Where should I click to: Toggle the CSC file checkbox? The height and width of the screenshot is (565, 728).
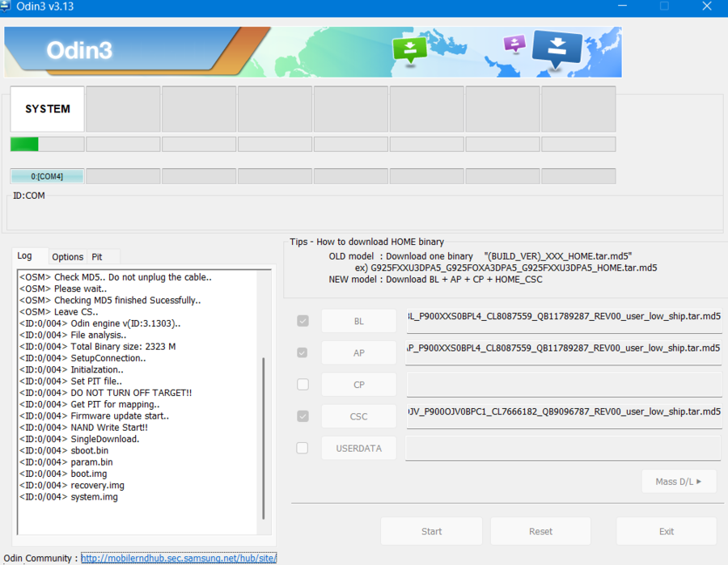[303, 416]
